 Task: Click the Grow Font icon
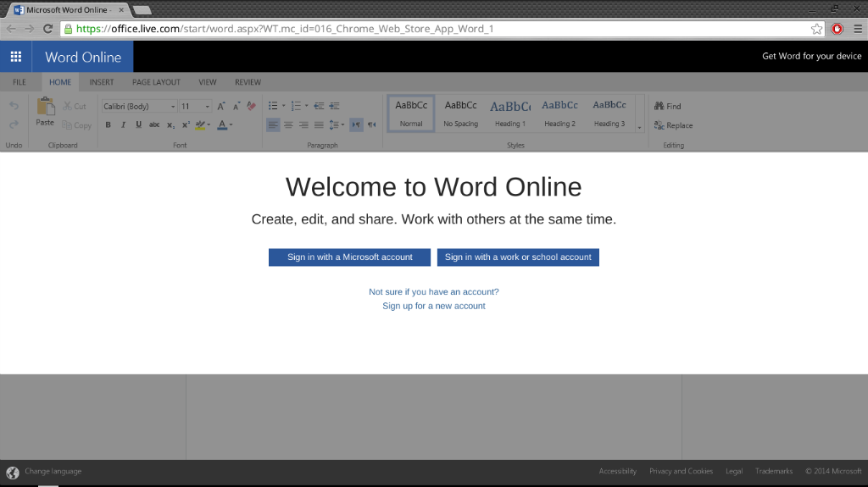pyautogui.click(x=220, y=106)
